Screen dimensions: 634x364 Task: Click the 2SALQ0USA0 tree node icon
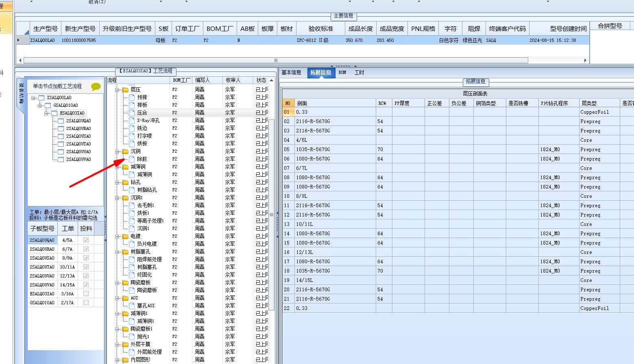tap(61, 136)
